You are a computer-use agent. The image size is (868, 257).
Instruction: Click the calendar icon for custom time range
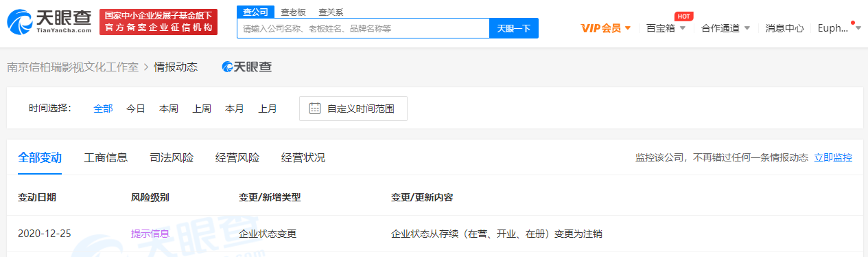pos(315,108)
